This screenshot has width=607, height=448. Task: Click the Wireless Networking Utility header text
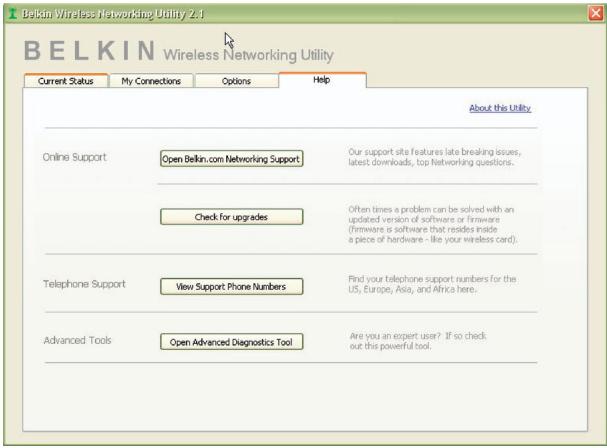tap(248, 55)
